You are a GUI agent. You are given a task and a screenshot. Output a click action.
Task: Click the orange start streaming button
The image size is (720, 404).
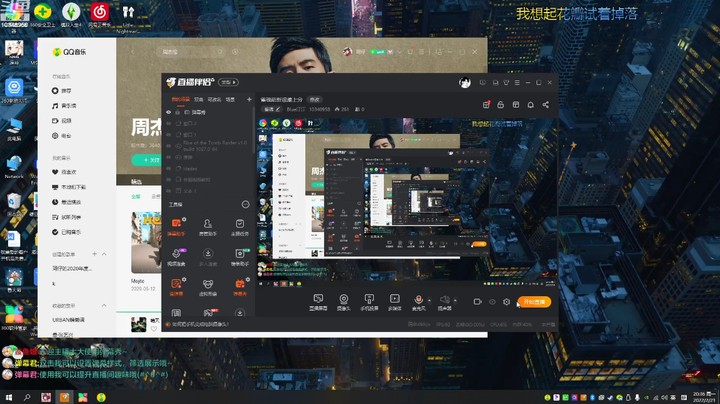click(534, 302)
